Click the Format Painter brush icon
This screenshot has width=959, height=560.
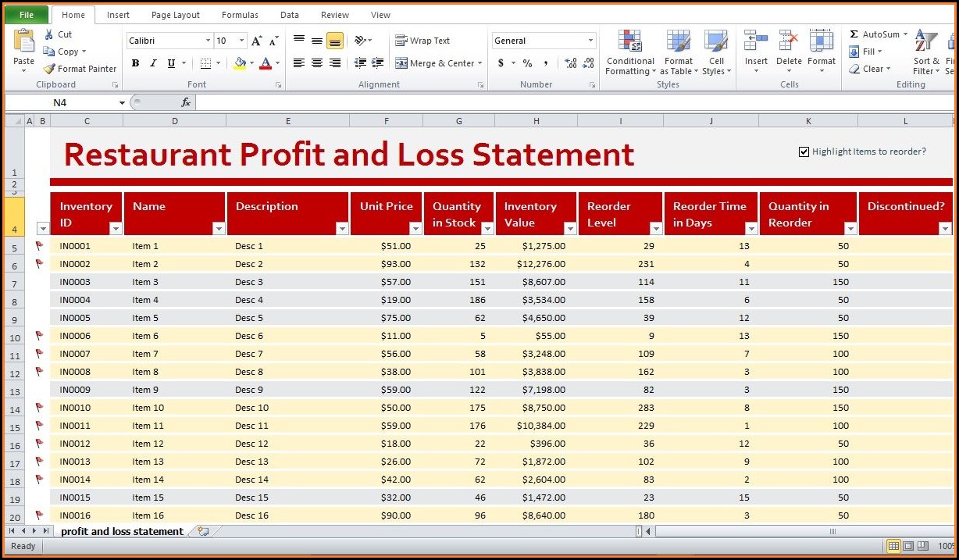(50, 69)
